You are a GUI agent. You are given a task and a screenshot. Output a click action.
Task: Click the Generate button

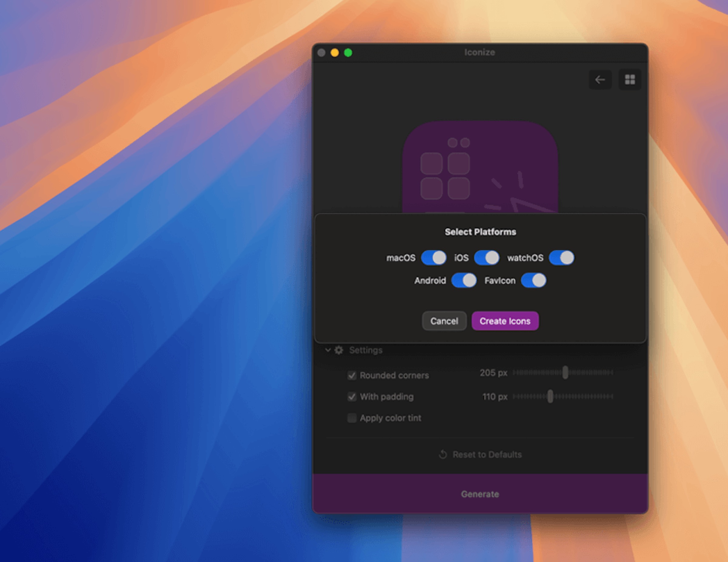point(480,494)
